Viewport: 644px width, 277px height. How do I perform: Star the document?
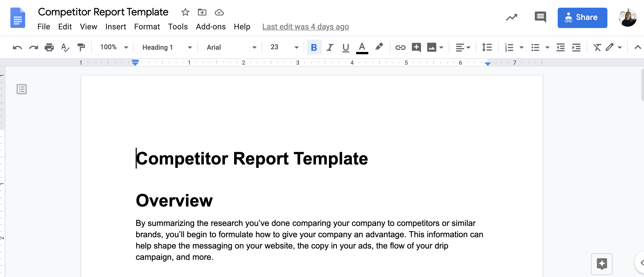pyautogui.click(x=185, y=12)
